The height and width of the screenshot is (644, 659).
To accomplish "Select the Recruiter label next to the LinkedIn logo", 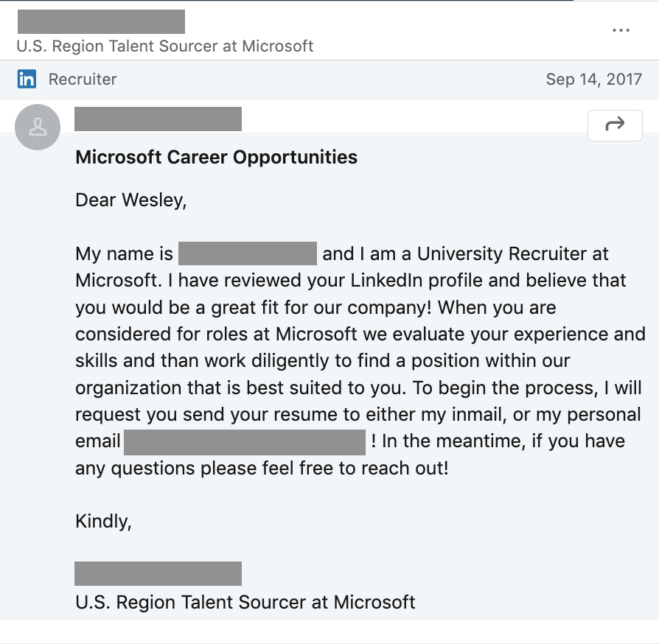I will 83,79.
